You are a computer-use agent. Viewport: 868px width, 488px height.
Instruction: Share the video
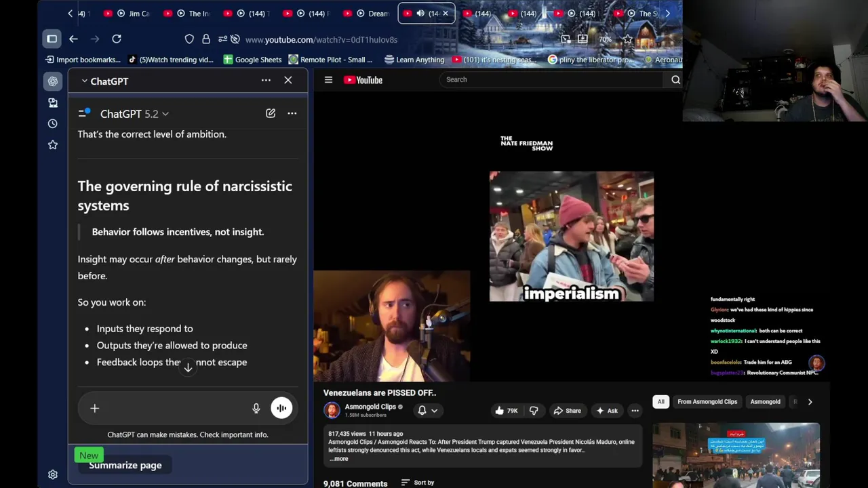(x=567, y=410)
